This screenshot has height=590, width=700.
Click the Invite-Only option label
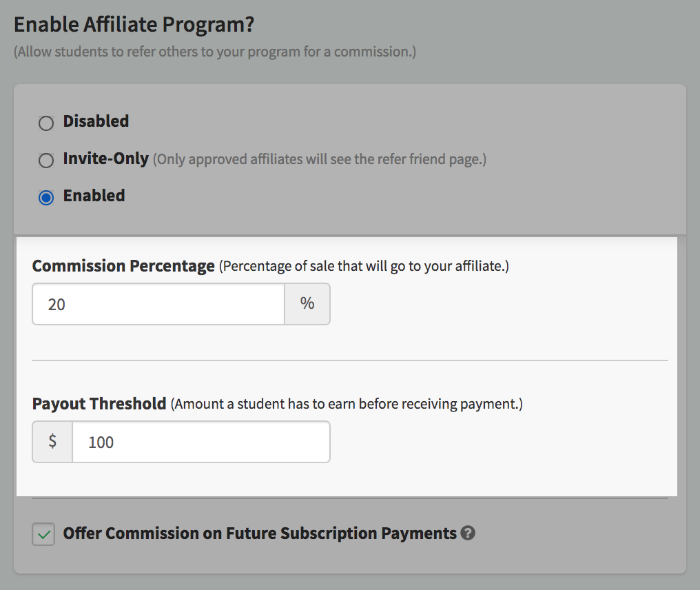(106, 159)
